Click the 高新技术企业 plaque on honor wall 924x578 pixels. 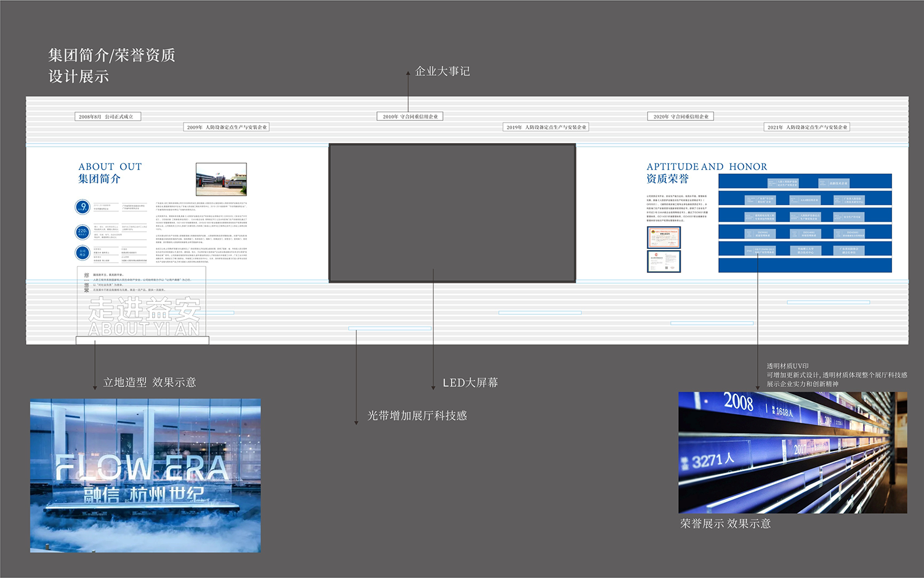pyautogui.click(x=834, y=183)
